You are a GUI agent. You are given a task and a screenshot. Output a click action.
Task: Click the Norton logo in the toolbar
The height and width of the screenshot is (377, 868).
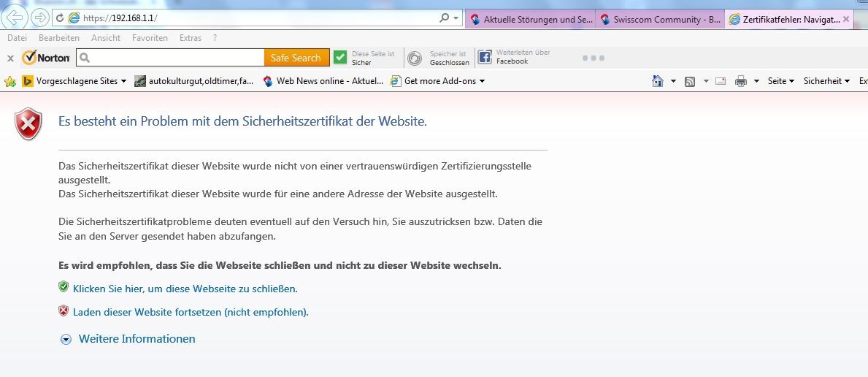tap(46, 58)
